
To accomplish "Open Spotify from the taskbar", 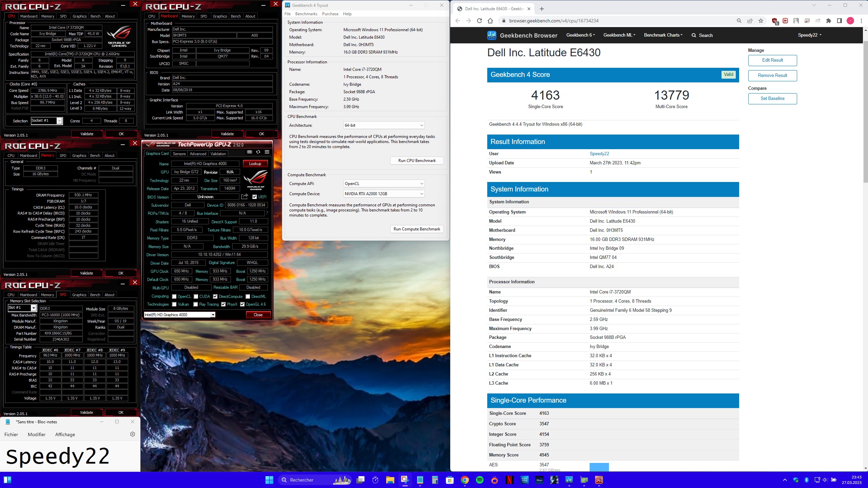I will [x=480, y=480].
